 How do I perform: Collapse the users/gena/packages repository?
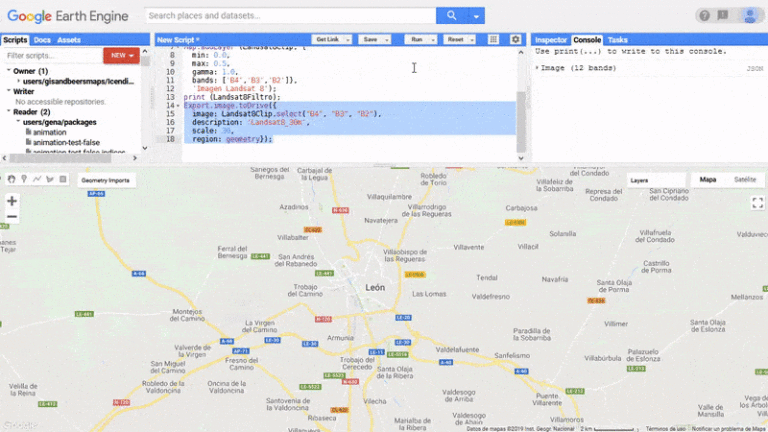pos(18,122)
